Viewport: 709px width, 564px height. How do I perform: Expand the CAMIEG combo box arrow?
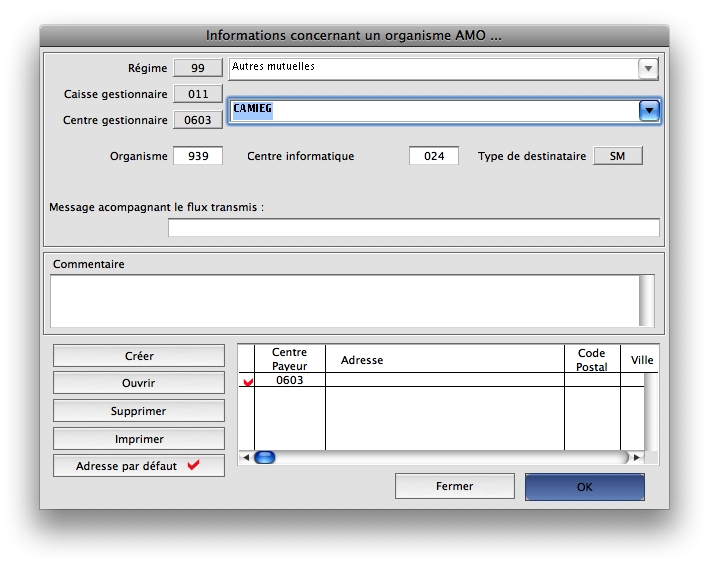coord(649,111)
